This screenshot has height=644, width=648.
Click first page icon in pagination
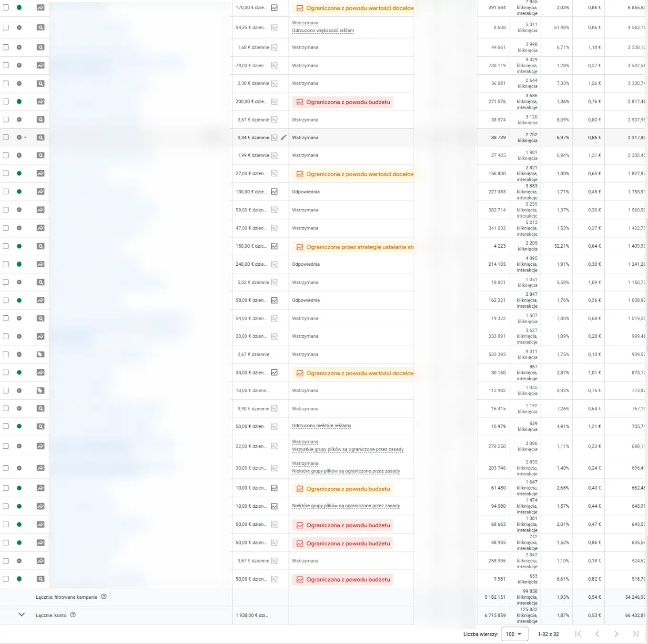coord(578,634)
